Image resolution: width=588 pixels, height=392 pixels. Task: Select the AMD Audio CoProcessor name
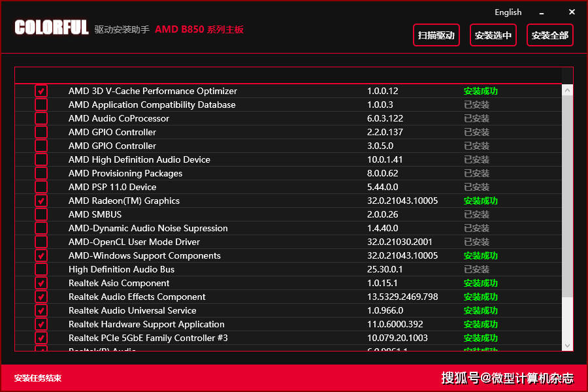pos(119,118)
